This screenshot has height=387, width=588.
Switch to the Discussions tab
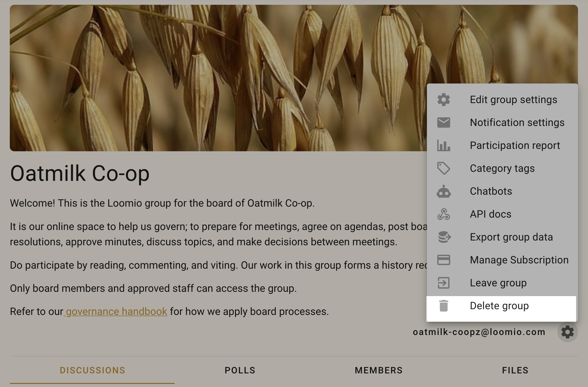click(92, 370)
